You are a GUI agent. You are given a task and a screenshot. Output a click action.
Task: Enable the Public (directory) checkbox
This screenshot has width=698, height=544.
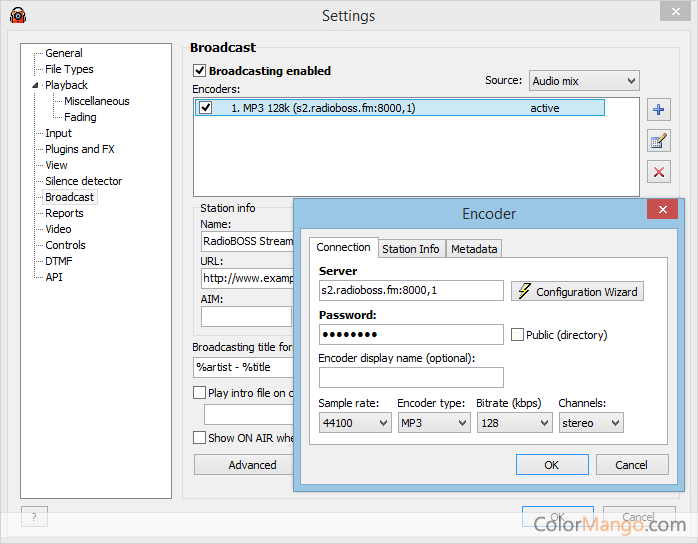click(517, 335)
